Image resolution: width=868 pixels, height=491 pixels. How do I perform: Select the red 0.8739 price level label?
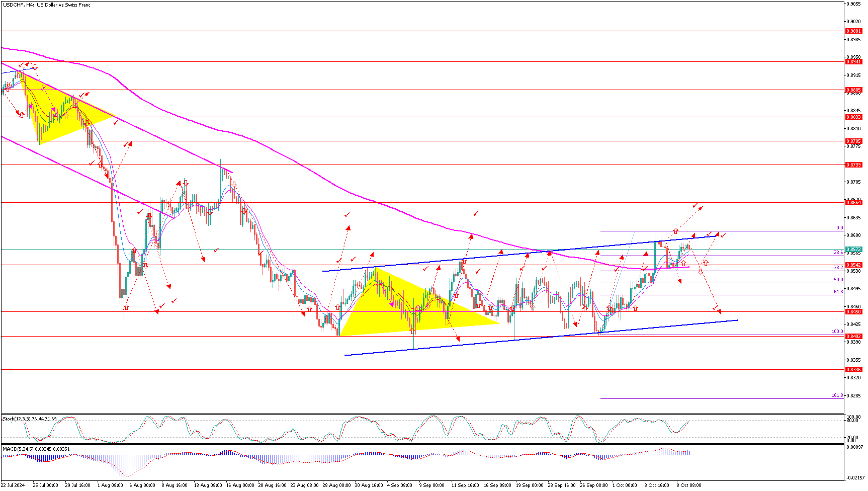[853, 165]
